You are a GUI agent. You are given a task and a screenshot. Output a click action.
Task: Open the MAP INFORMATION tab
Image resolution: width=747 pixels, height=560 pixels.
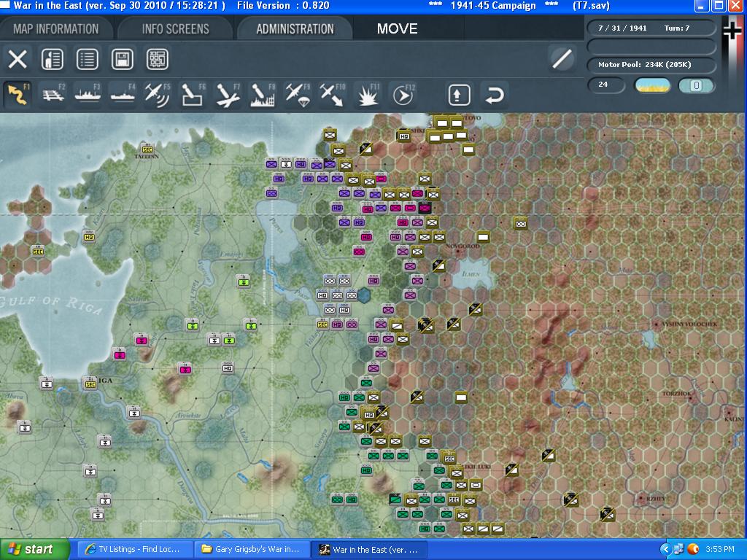click(x=55, y=28)
